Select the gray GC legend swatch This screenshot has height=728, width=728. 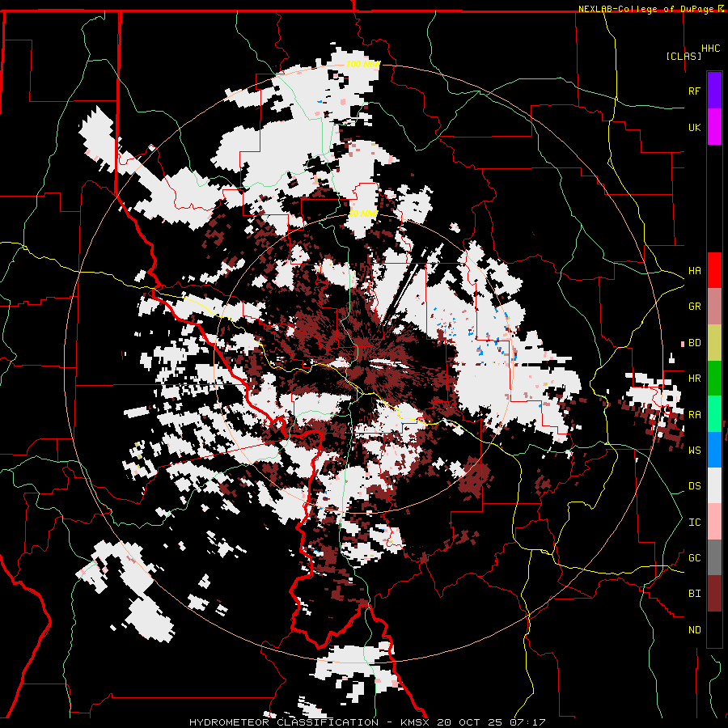coord(714,557)
